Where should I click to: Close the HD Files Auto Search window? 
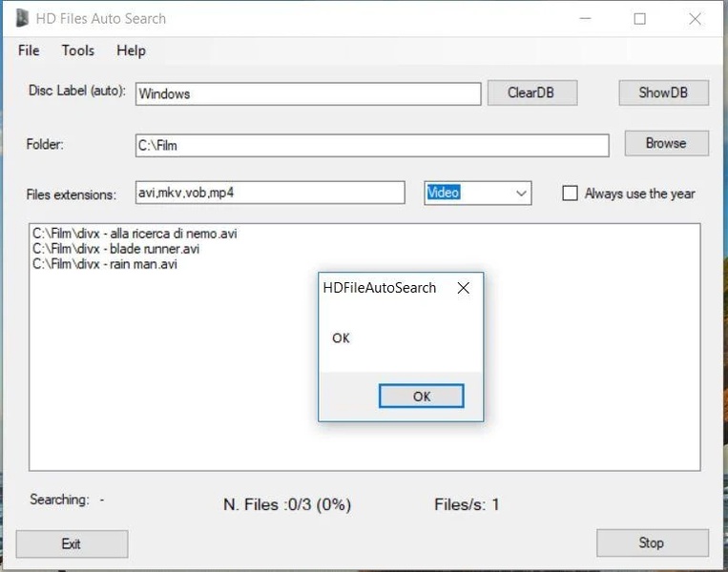pos(695,18)
